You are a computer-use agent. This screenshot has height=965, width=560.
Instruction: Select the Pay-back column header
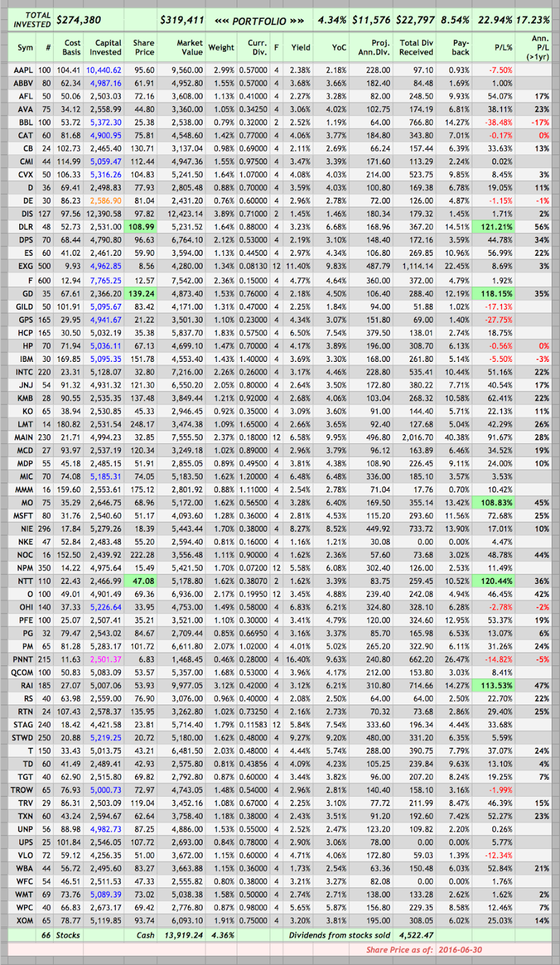tap(460, 48)
